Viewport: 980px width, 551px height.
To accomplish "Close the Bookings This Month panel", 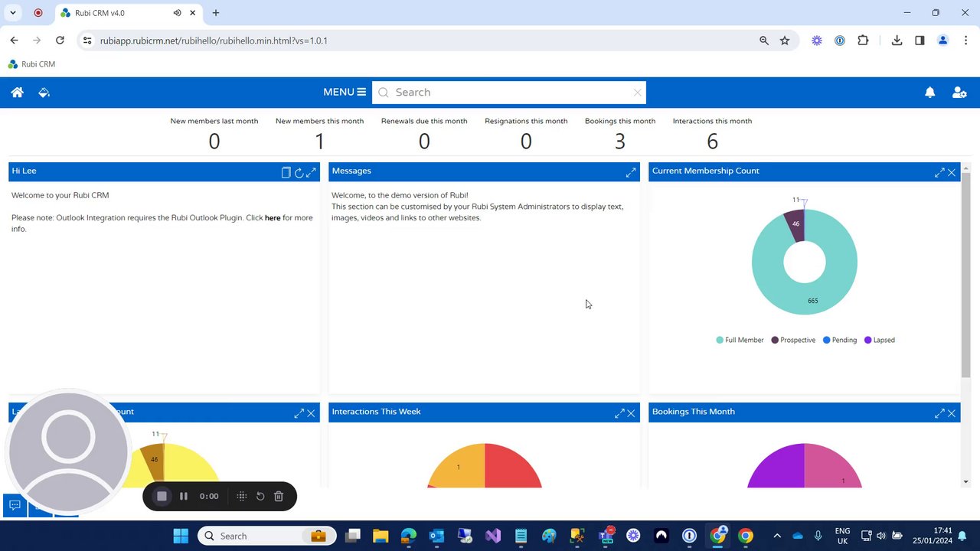I will point(952,413).
